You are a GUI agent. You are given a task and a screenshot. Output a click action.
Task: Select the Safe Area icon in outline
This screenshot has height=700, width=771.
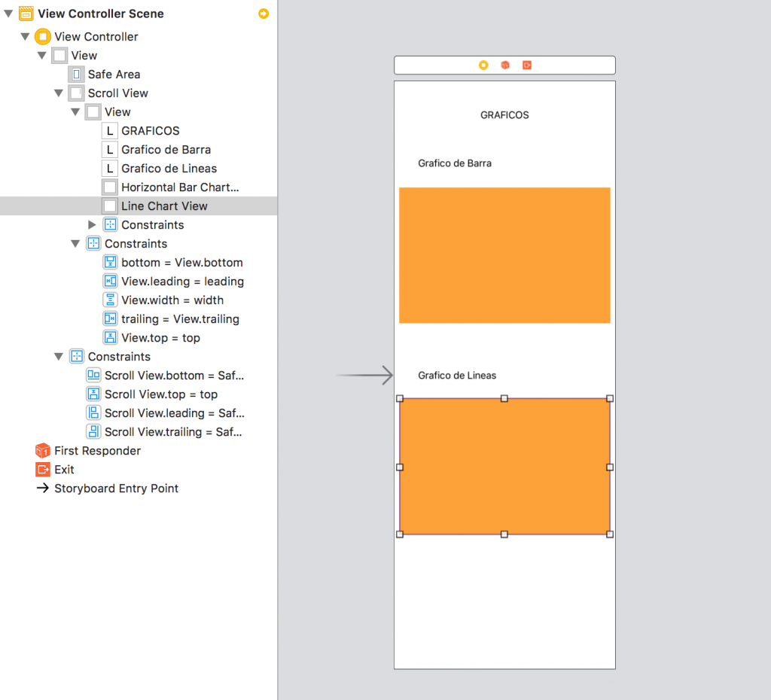coord(76,75)
